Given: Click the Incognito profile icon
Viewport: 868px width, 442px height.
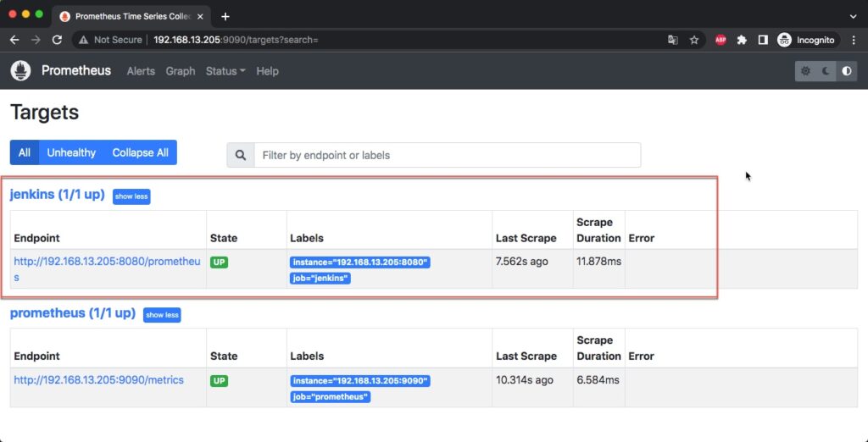Looking at the screenshot, I should click(x=784, y=40).
